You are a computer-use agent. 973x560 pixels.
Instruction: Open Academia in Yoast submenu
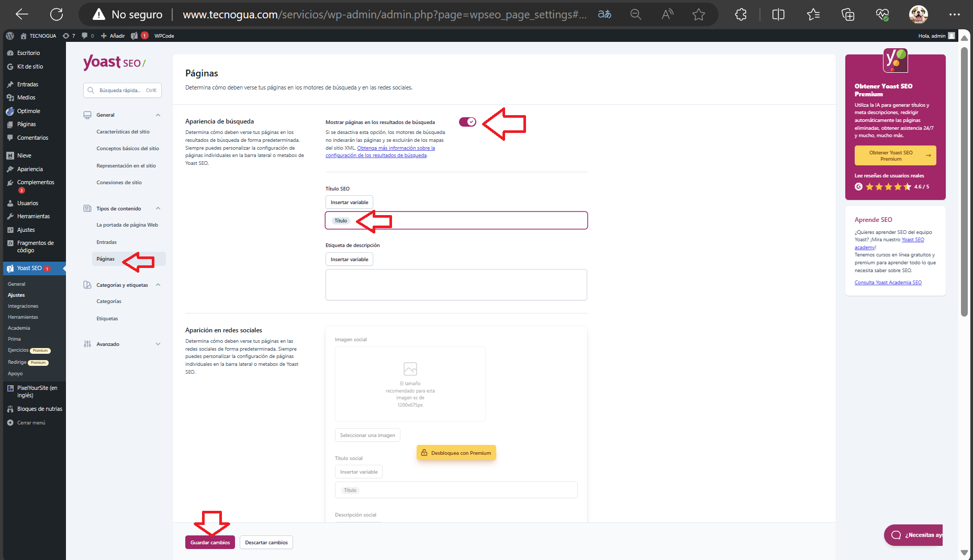[19, 328]
